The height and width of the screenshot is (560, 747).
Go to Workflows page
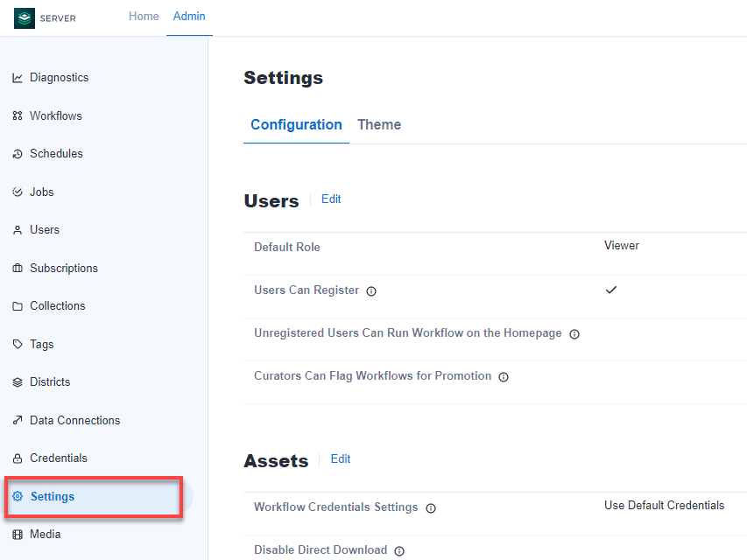click(56, 115)
